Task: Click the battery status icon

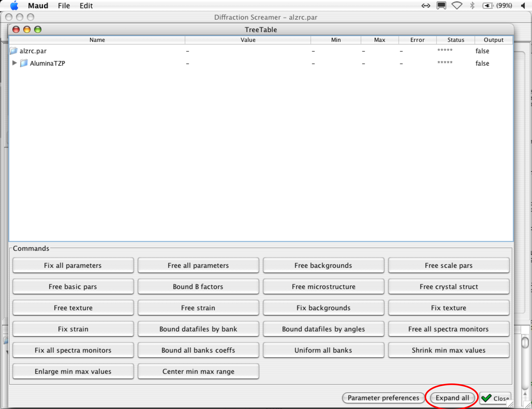Action: [x=488, y=5]
